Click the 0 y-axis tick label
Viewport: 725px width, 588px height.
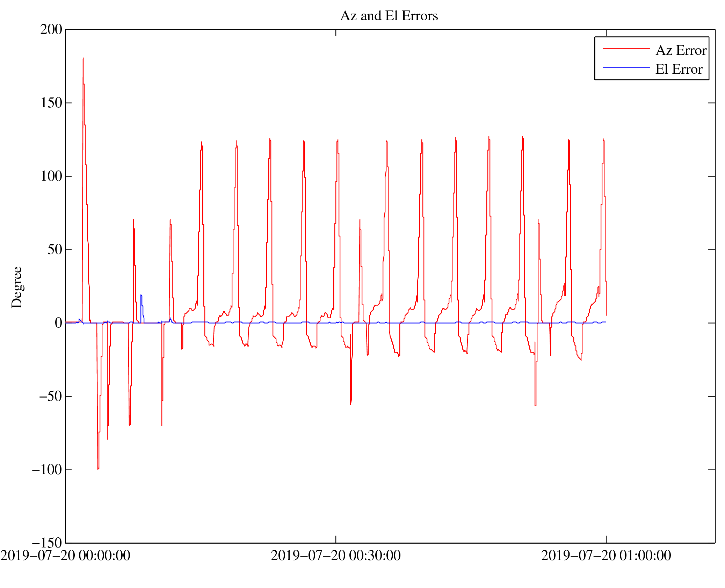click(x=58, y=323)
